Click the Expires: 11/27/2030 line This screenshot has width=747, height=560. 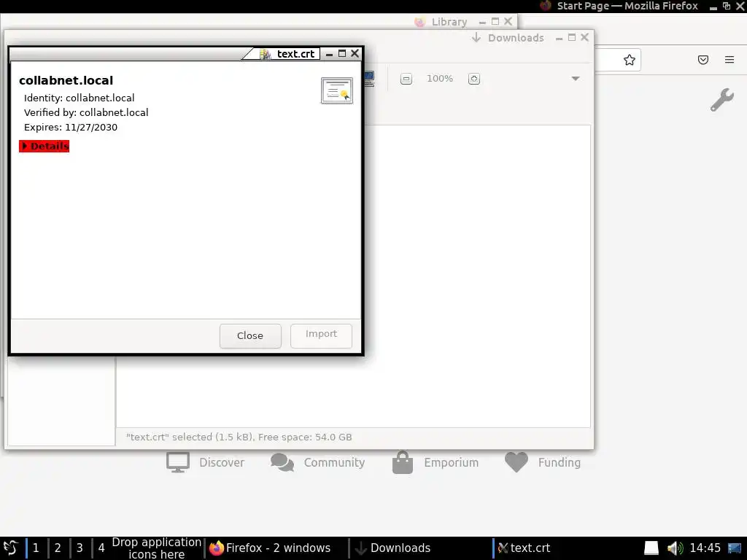pyautogui.click(x=71, y=127)
